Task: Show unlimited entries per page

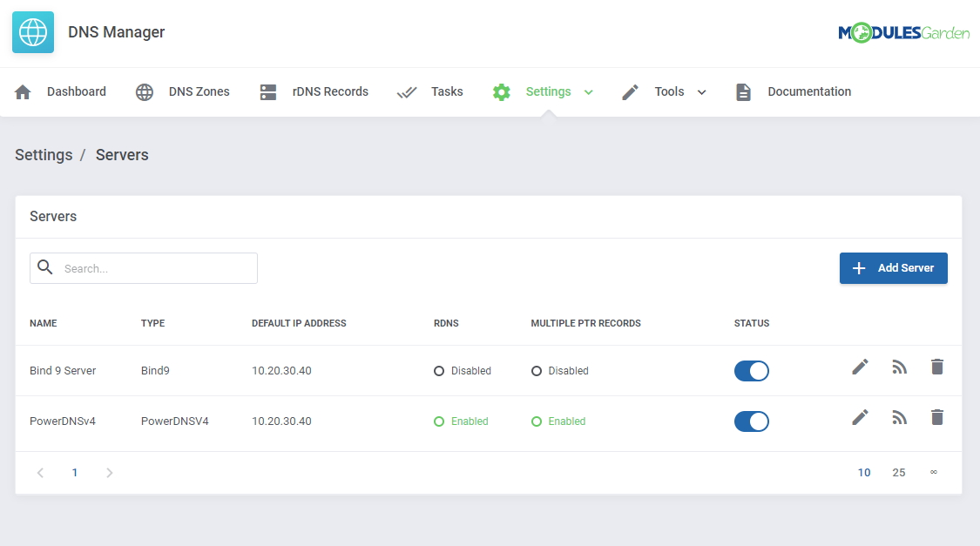Action: [x=933, y=472]
